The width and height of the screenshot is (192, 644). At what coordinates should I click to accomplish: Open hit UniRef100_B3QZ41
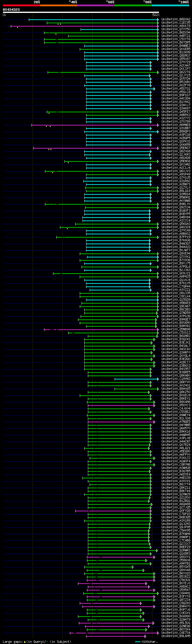(176, 339)
